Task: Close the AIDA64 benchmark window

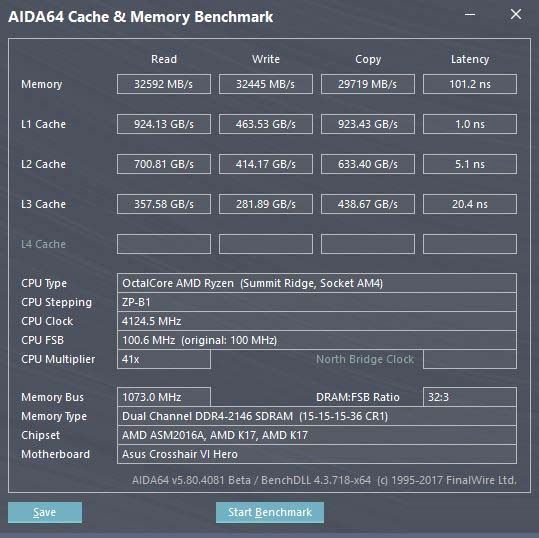Action: [x=516, y=14]
